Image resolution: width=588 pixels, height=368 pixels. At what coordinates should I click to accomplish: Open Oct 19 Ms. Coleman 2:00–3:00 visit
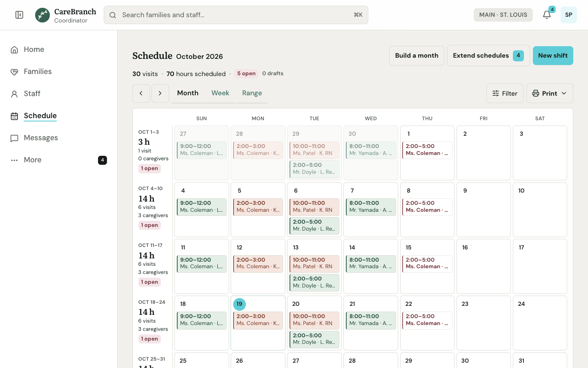click(258, 320)
